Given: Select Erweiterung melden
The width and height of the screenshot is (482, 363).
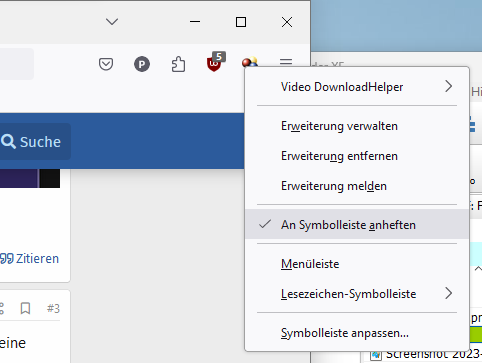Looking at the screenshot, I should [x=357, y=186].
